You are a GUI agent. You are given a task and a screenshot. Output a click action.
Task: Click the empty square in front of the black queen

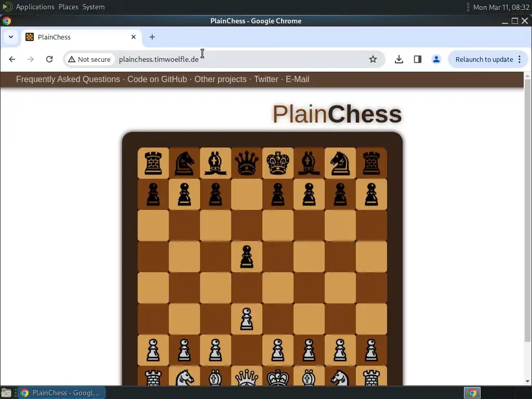pyautogui.click(x=247, y=194)
